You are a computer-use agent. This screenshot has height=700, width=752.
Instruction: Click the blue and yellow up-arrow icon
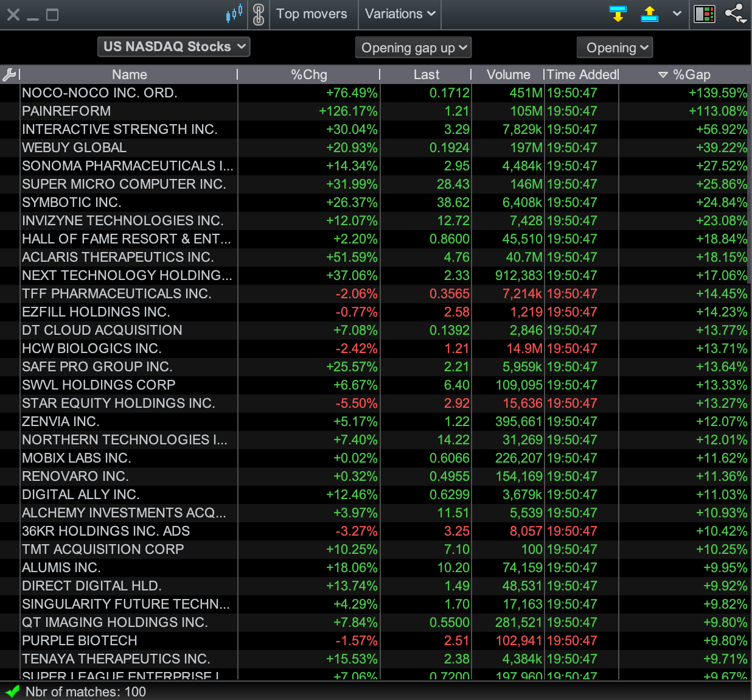[650, 13]
